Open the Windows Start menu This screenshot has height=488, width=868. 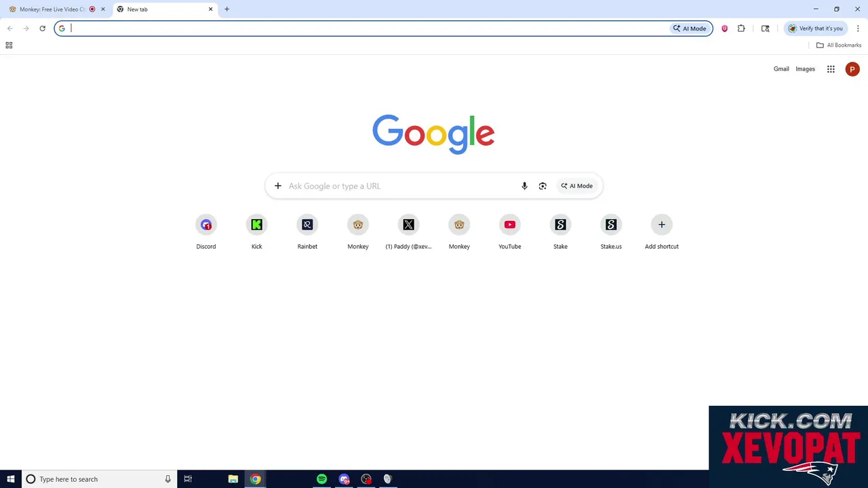click(11, 479)
